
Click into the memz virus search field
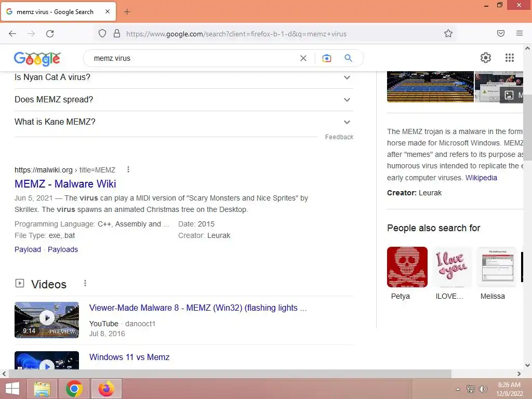click(193, 58)
